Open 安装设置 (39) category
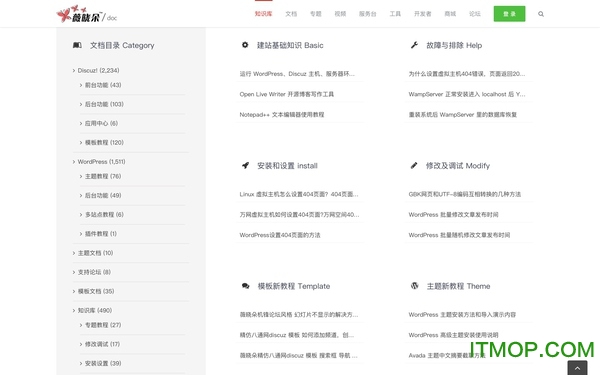This screenshot has height=375, width=600. coord(103,363)
